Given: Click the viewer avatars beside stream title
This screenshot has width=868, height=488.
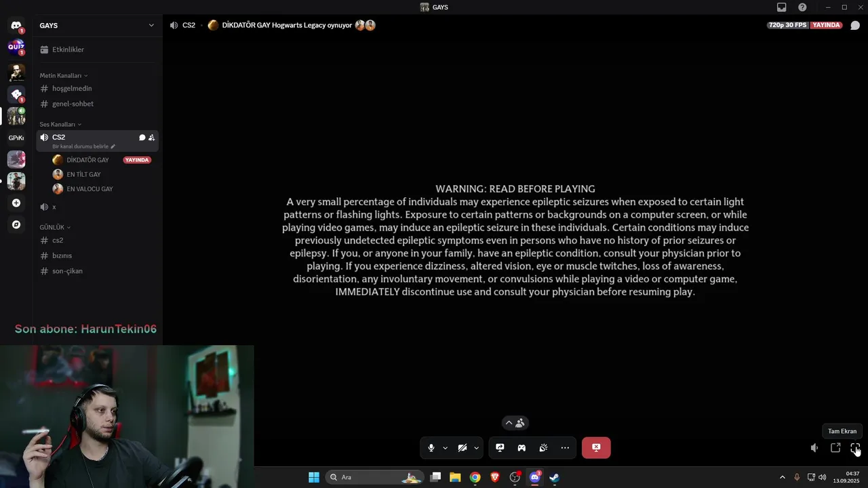Looking at the screenshot, I should (366, 25).
